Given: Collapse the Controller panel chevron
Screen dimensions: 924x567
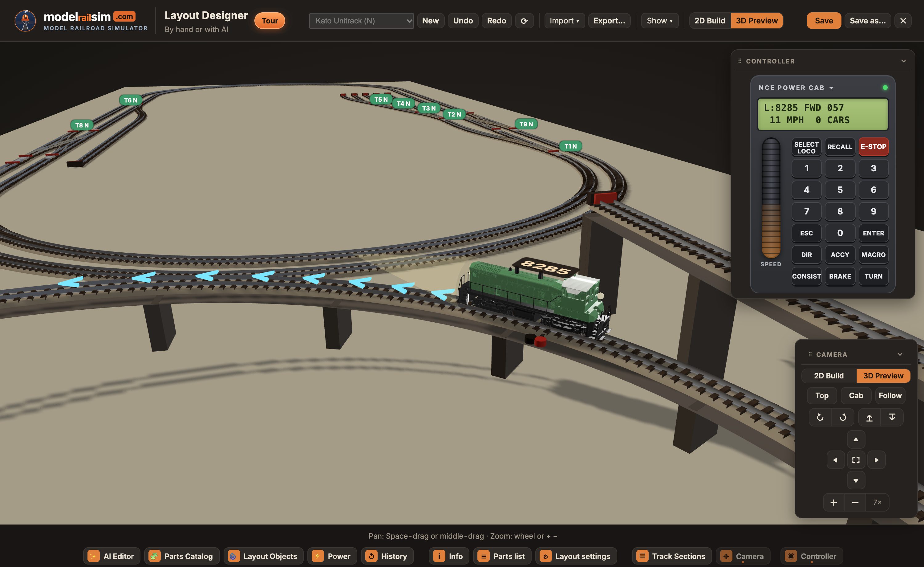Looking at the screenshot, I should point(903,61).
